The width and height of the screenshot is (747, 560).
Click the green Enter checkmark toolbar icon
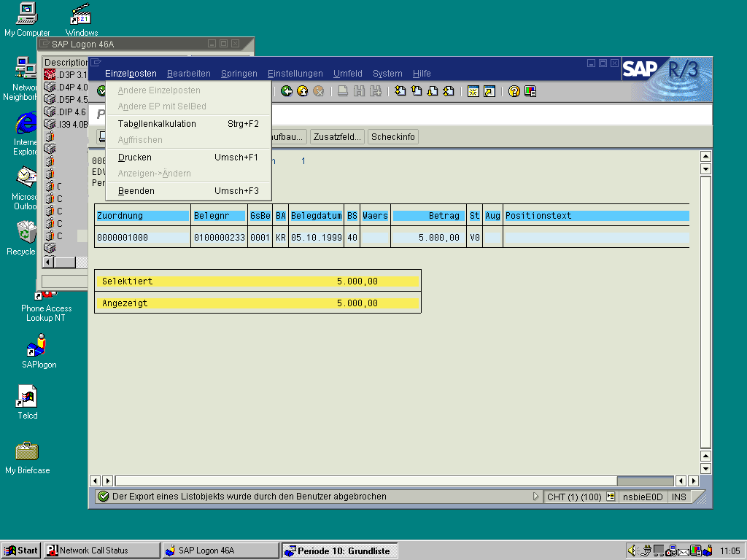coord(101,91)
